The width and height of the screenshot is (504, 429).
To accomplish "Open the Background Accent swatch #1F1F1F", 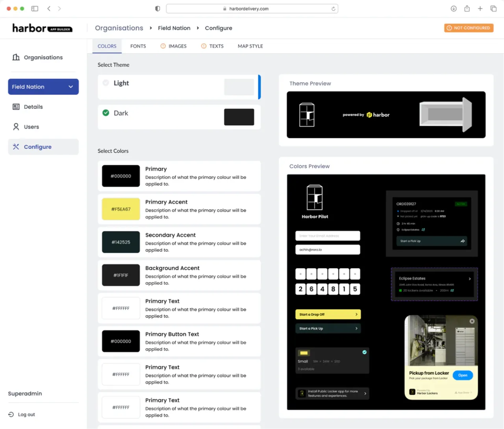I will 121,275.
